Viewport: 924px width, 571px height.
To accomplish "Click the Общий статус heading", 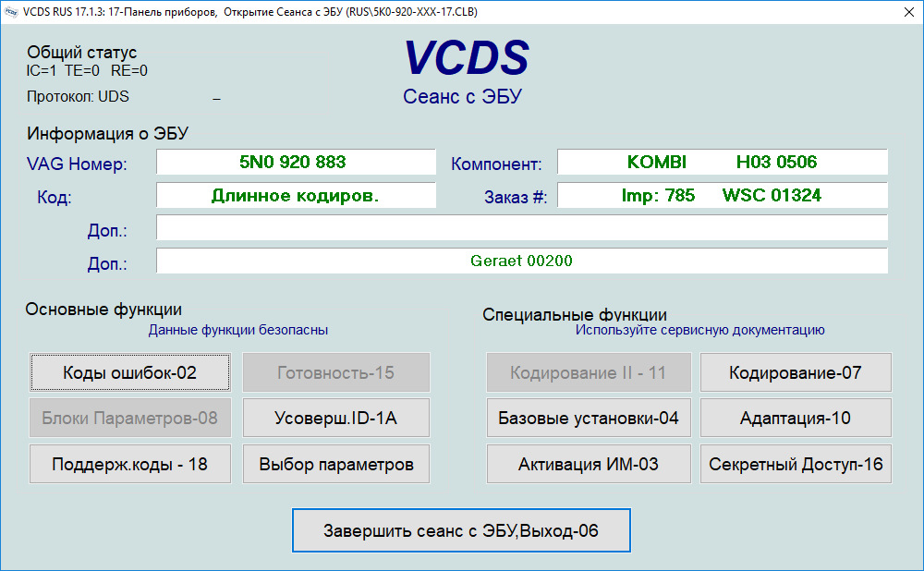I will click(82, 52).
